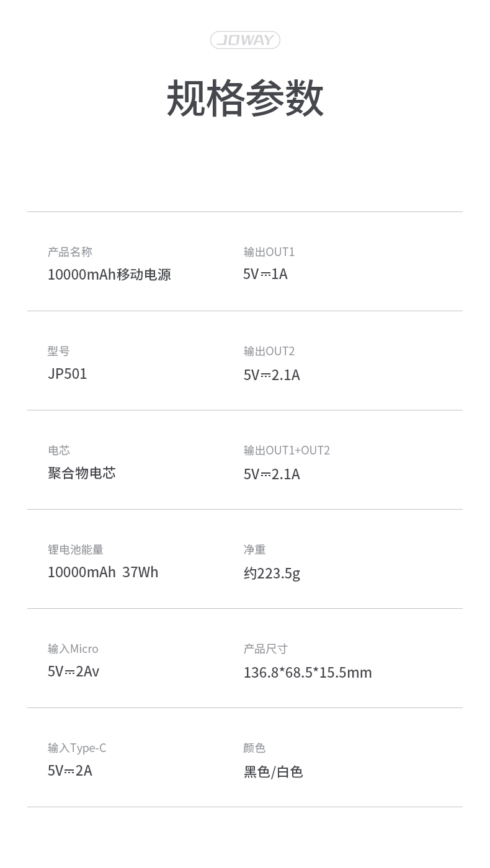The image size is (490, 868).
Task: Click the 锂电池能量 label
Action: 76,549
